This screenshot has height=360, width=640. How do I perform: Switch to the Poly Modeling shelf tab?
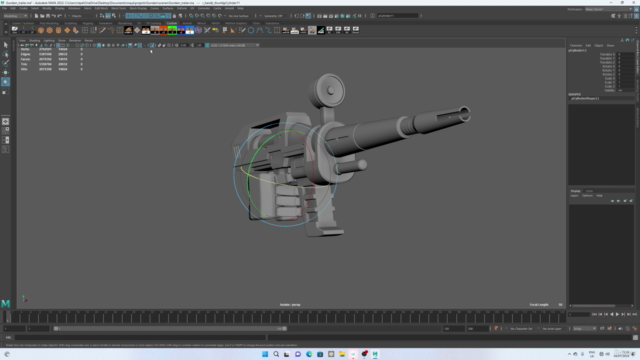(49, 23)
